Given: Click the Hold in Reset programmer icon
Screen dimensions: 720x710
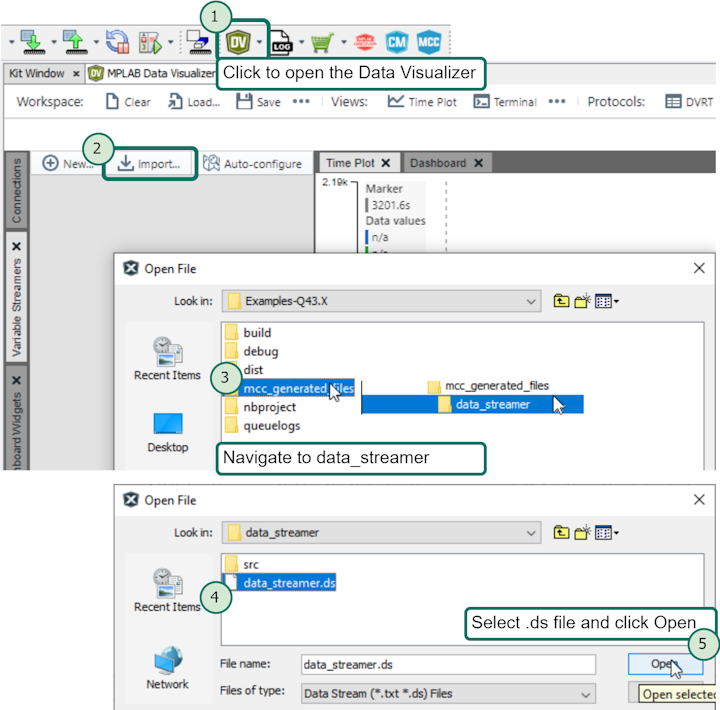Looking at the screenshot, I should point(199,42).
